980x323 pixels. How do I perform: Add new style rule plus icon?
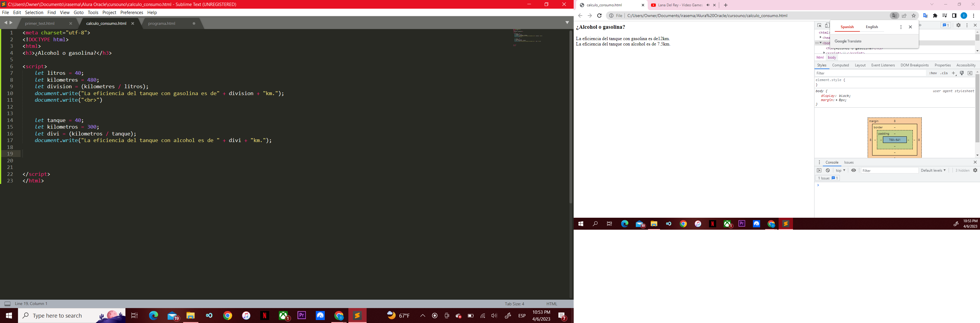tap(953, 73)
